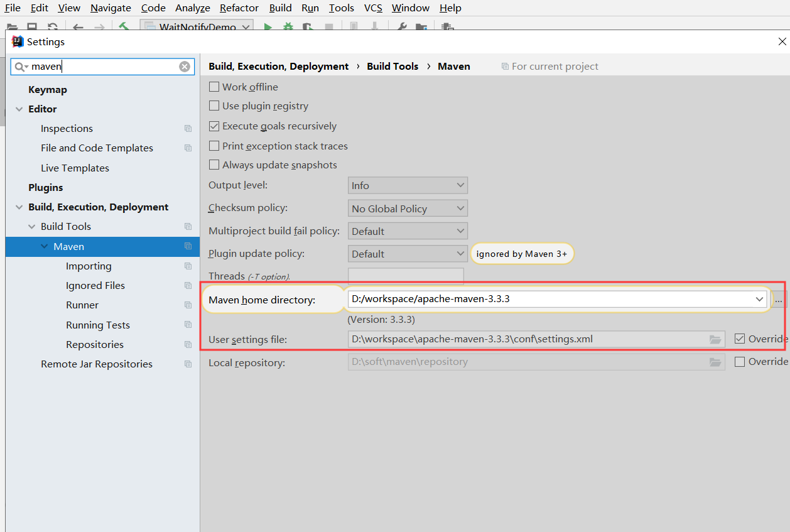790x532 pixels.
Task: Click project-level icon beside Running Tests
Action: [x=188, y=325]
